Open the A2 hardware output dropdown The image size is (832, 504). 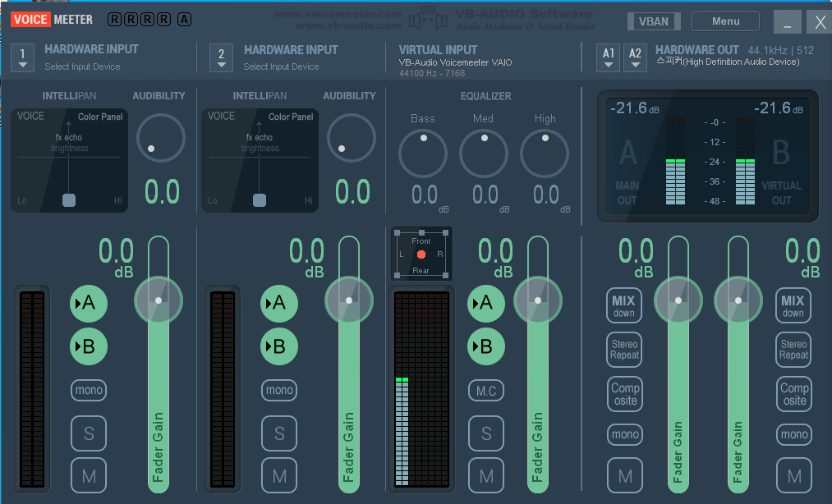(635, 57)
